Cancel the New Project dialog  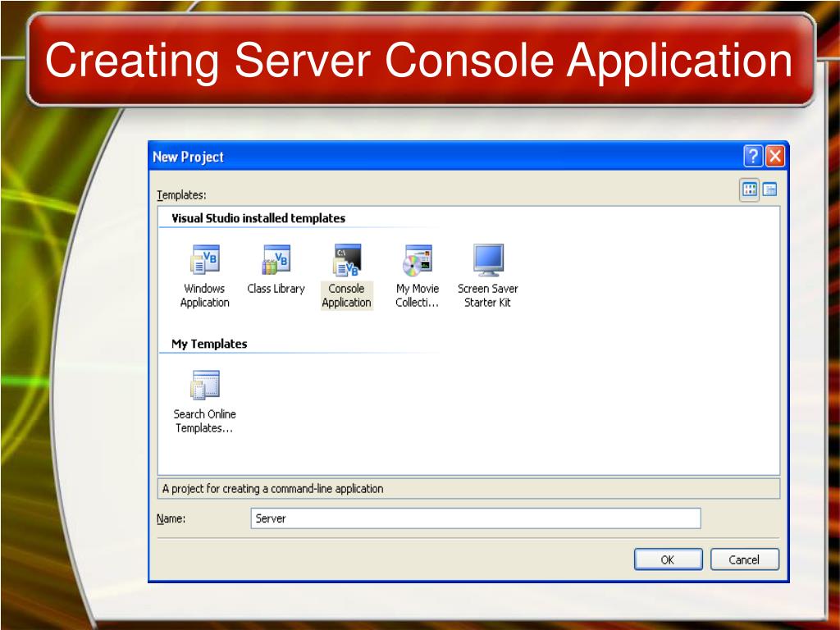745,559
